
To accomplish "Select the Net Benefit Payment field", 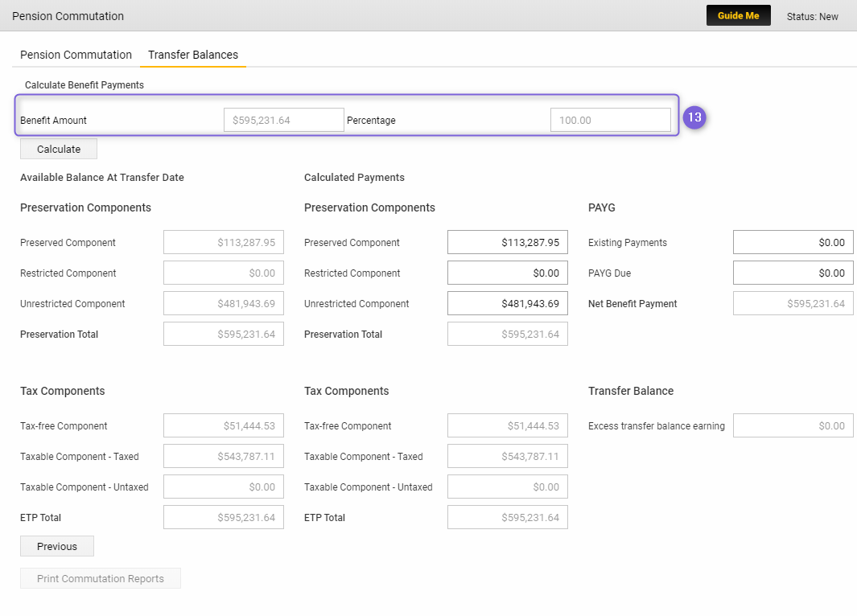I will click(x=793, y=304).
